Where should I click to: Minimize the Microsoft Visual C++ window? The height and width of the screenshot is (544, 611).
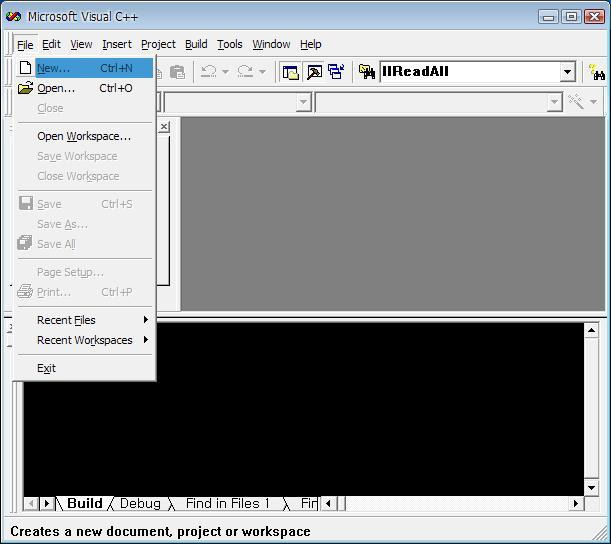(548, 17)
